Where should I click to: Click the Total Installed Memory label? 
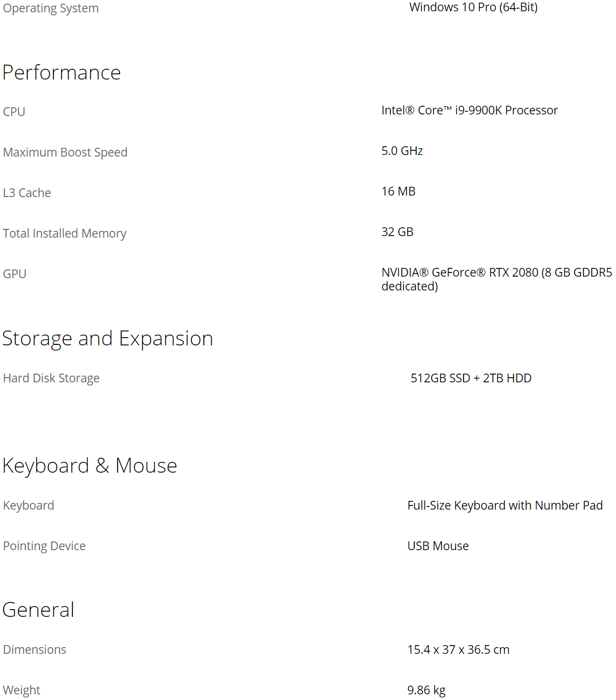(65, 234)
